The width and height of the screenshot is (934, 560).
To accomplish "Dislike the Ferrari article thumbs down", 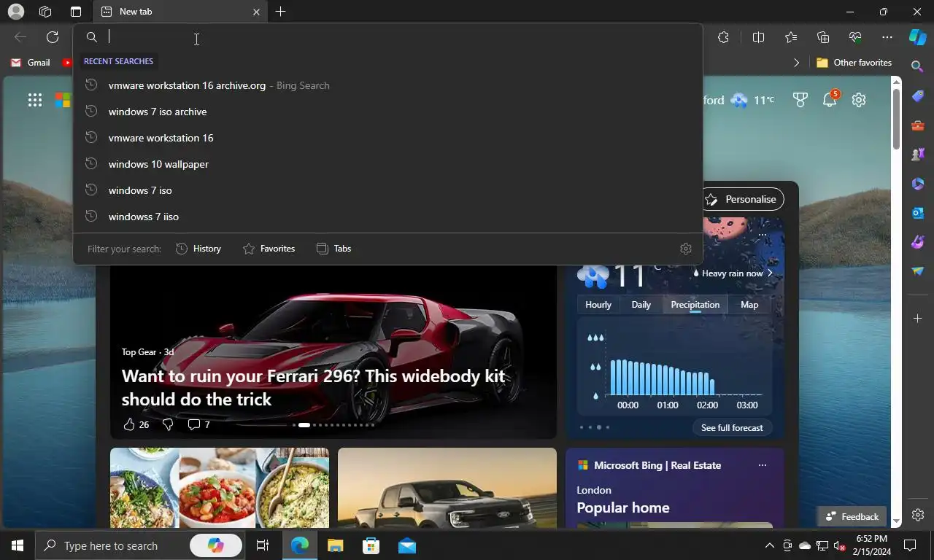I will point(168,424).
